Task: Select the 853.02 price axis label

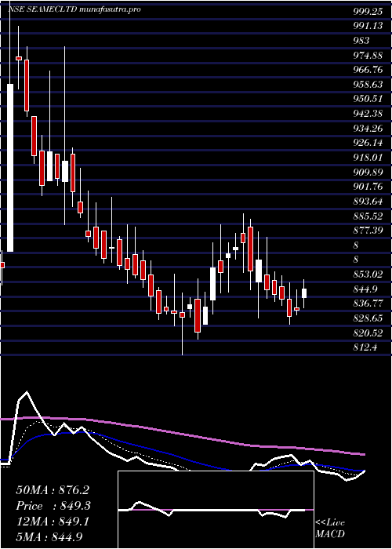Action: (x=368, y=274)
